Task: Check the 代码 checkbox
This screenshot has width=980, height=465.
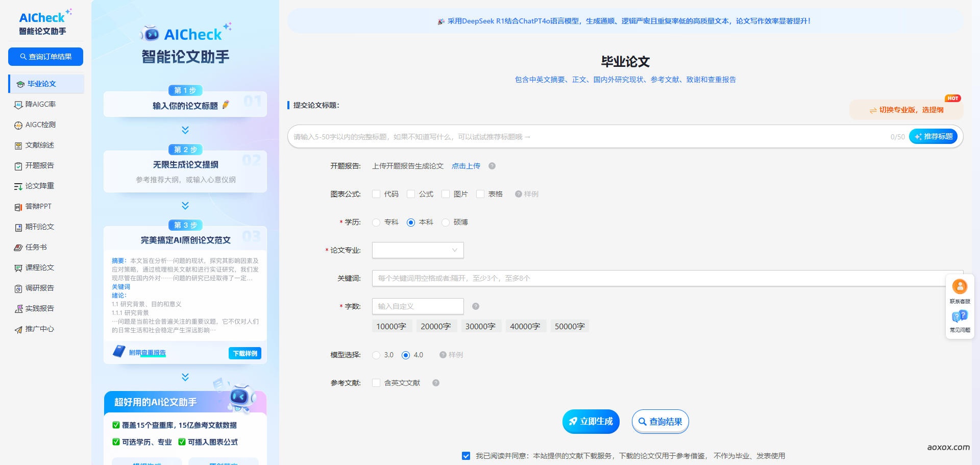Action: (376, 194)
